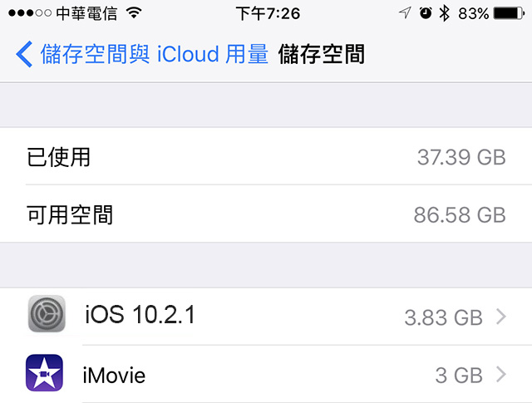Tap the 3.83 GB size value
This screenshot has width=532, height=403.
(x=443, y=317)
